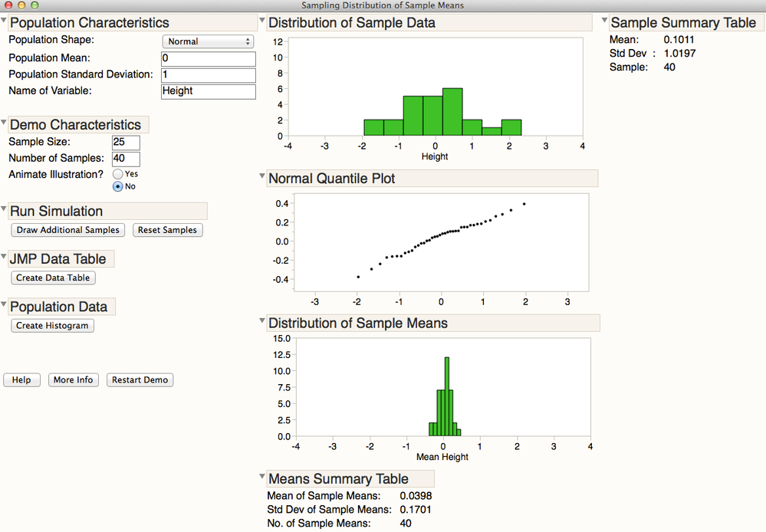Click the Restart Demo button

[140, 379]
